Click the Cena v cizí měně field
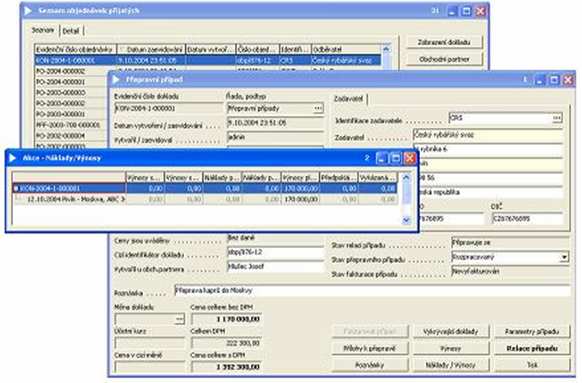Image resolution: width=582 pixels, height=383 pixels. pos(150,367)
